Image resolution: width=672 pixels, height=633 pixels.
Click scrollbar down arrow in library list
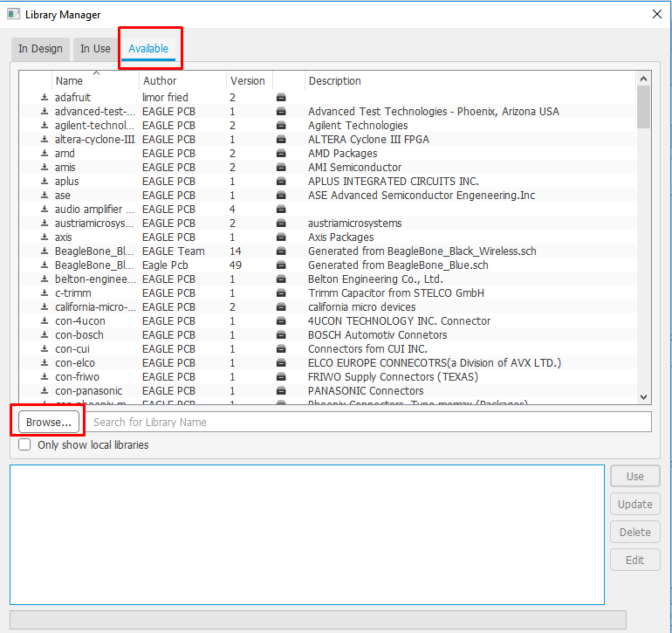coord(643,397)
